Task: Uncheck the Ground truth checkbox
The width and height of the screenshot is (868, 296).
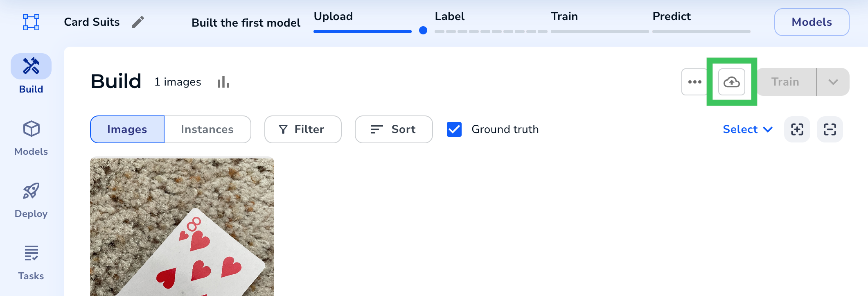Action: (454, 129)
